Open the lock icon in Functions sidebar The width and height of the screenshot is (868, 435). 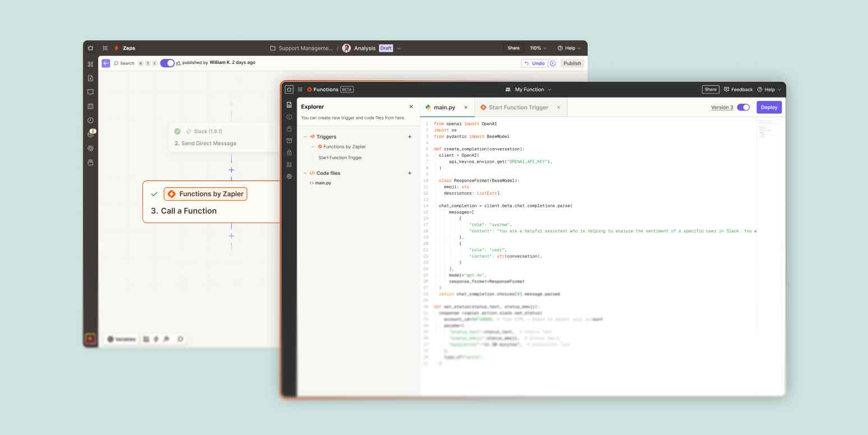pyautogui.click(x=289, y=152)
